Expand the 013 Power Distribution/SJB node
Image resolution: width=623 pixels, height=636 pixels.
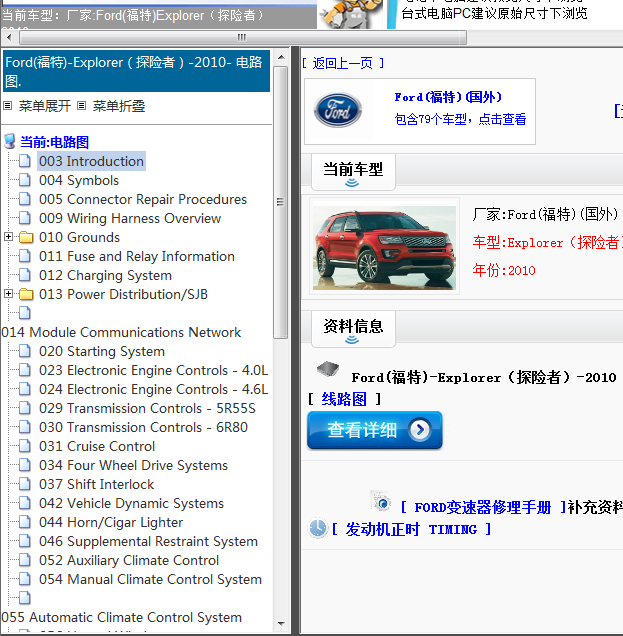[x=8, y=294]
